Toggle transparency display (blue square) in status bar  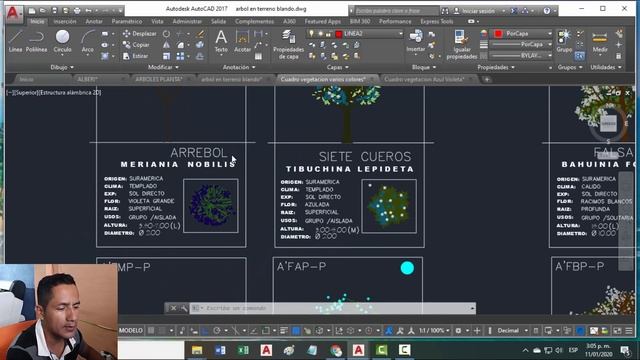tap(296, 330)
